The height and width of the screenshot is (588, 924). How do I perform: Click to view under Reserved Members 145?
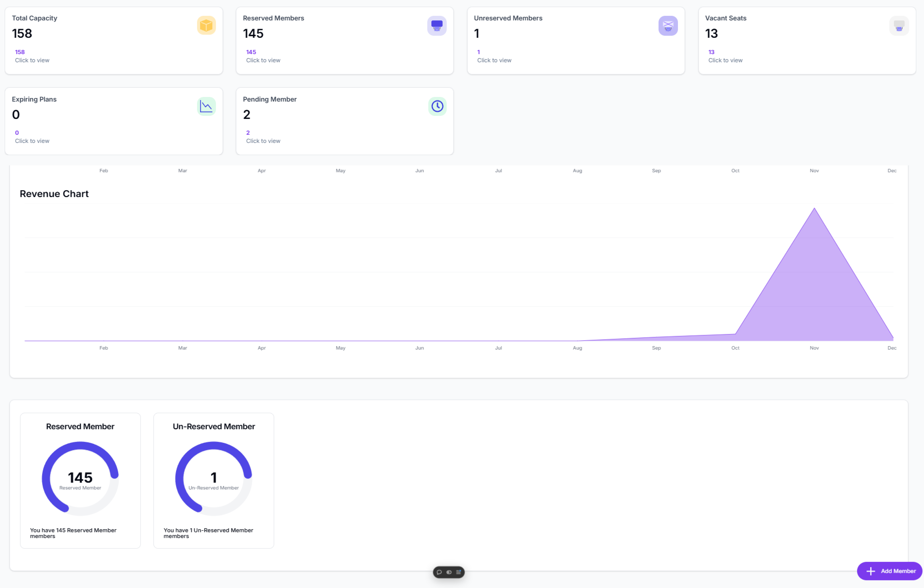[263, 60]
